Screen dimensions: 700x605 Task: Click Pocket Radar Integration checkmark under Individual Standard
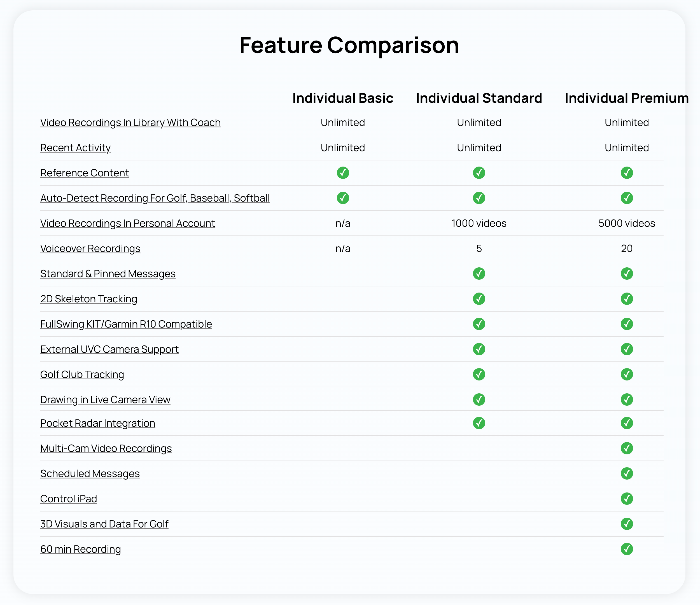[x=479, y=423]
